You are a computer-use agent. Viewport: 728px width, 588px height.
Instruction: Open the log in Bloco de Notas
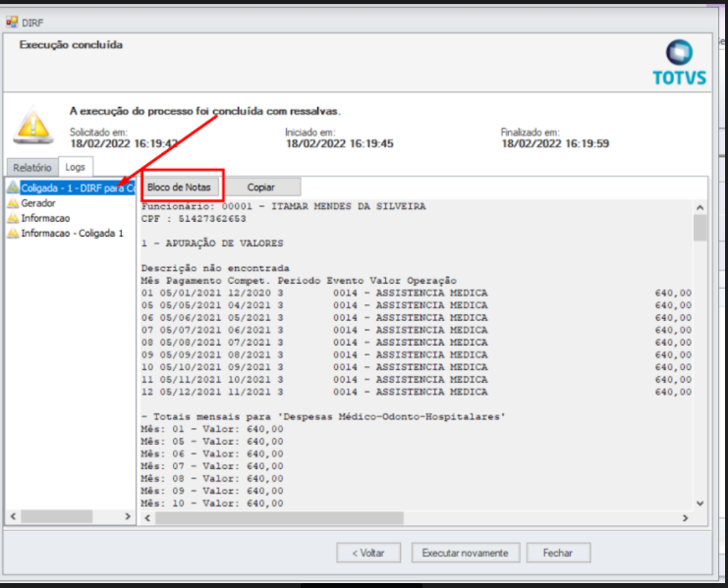point(179,187)
